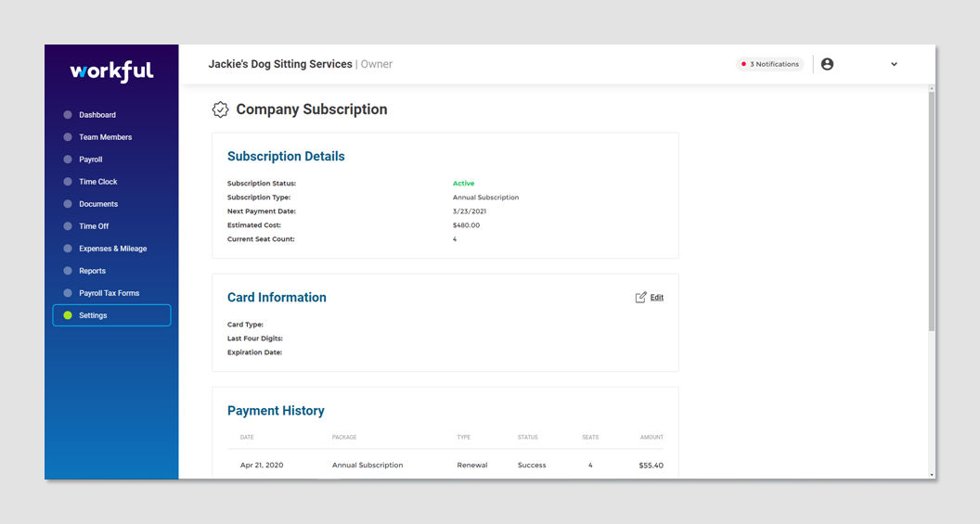Click the DATE column header
The height and width of the screenshot is (524, 980).
(x=247, y=437)
